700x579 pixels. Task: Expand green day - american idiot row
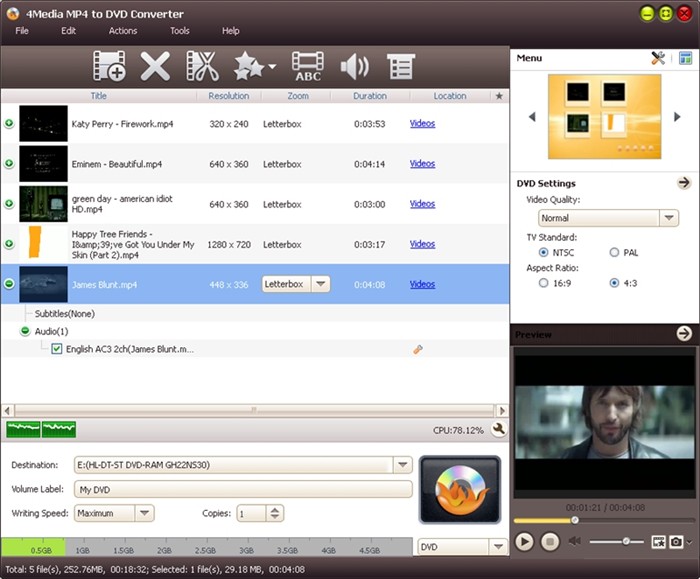pos(9,204)
